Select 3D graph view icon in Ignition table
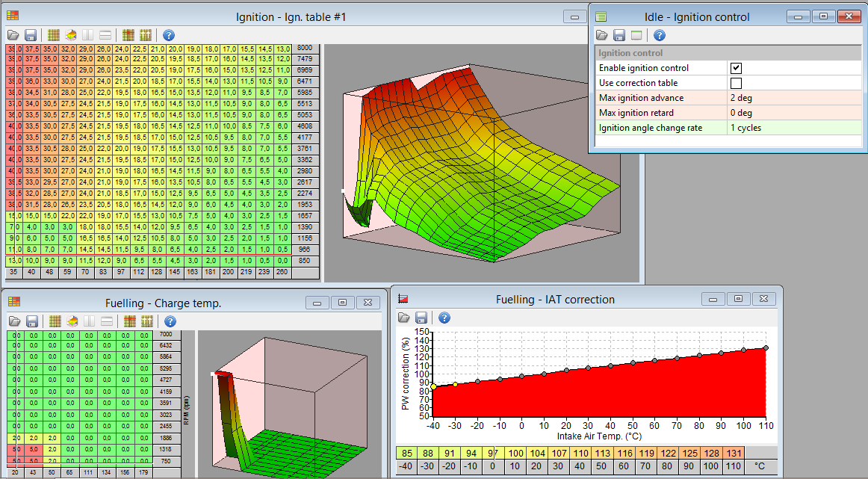Image resolution: width=868 pixels, height=479 pixels. click(71, 35)
